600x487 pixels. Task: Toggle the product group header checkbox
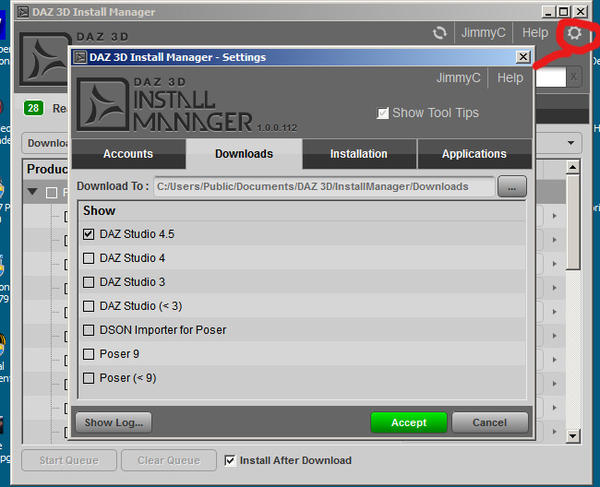51,192
